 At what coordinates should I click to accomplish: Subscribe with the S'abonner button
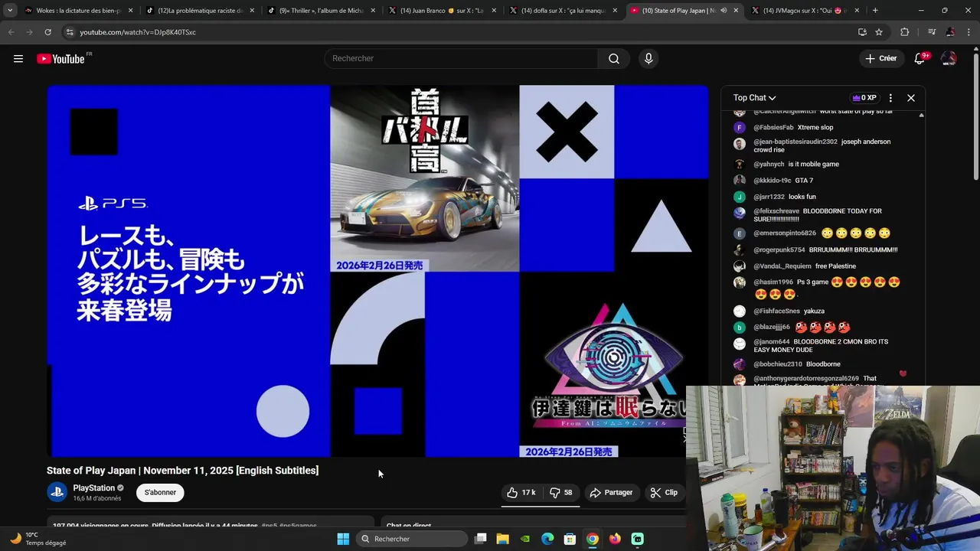(x=160, y=493)
